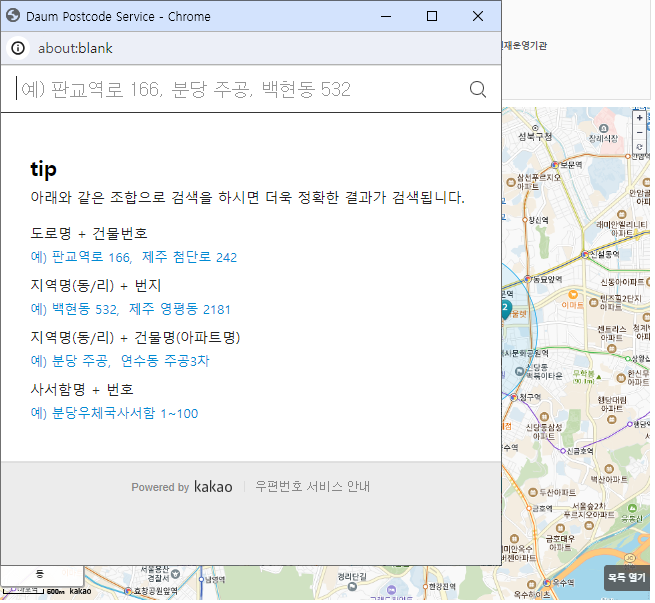Zoom in the map with plus button

pyautogui.click(x=640, y=118)
